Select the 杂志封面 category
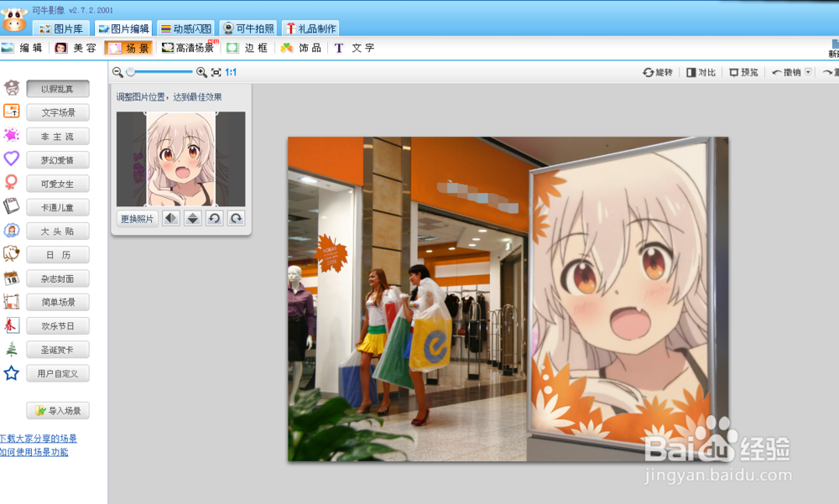839x504 pixels. tap(58, 278)
